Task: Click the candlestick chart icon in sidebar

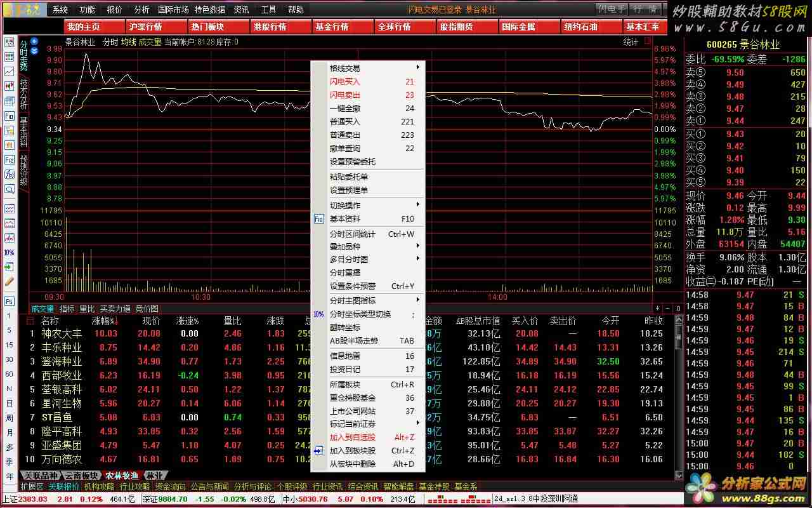Action: coord(10,86)
